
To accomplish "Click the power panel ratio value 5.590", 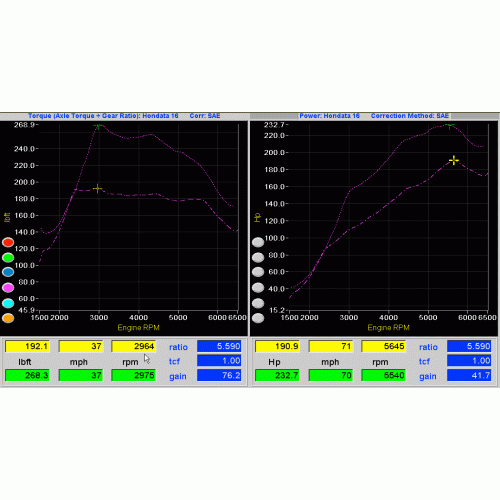I will tap(469, 346).
